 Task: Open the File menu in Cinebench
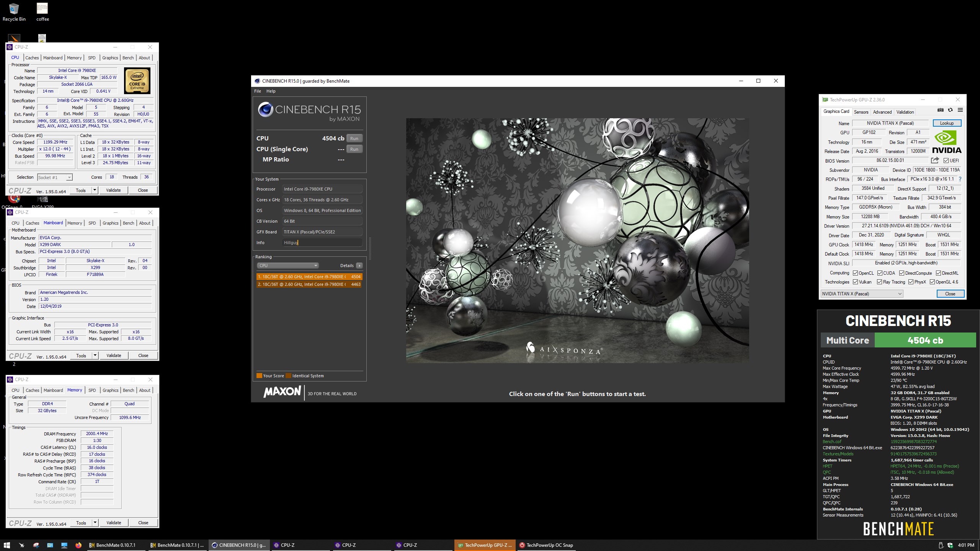click(x=258, y=91)
